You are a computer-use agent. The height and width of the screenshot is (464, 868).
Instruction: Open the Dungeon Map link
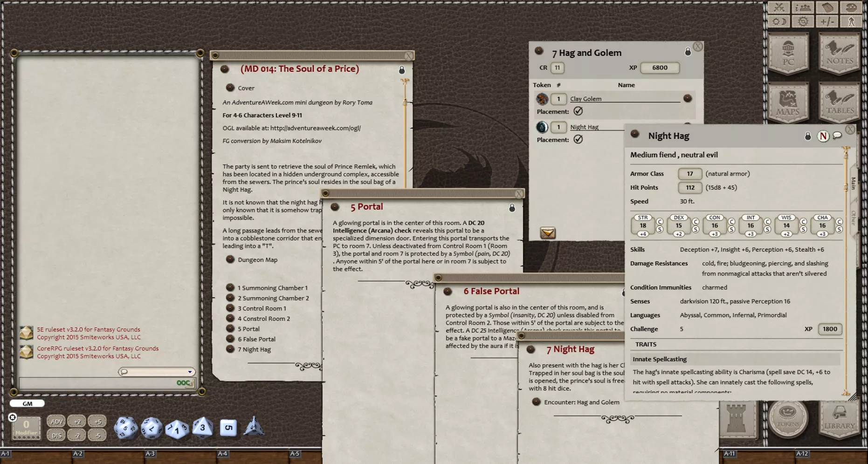click(230, 259)
